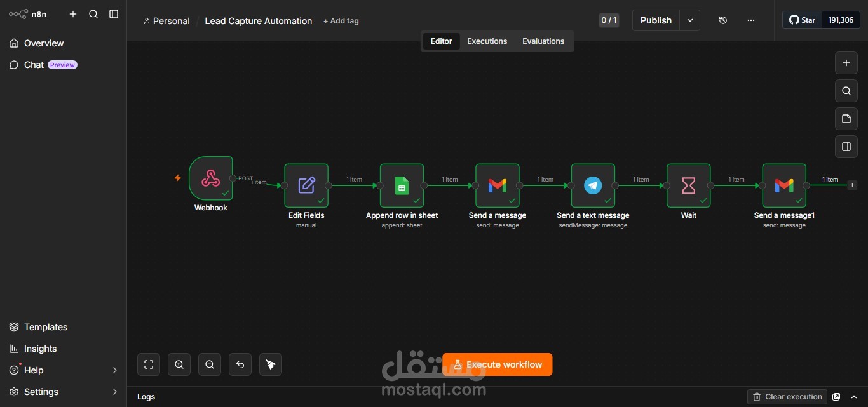Select the Send a message1 Gmail node
The image size is (868, 407).
coord(784,185)
